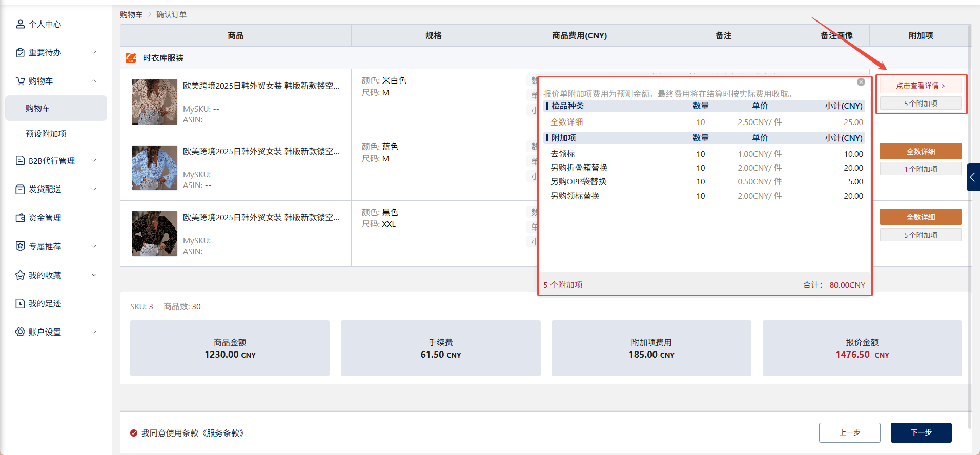Click the 商品金额 1230.00 CNY card
Image resolution: width=980 pixels, height=455 pixels.
tap(230, 348)
